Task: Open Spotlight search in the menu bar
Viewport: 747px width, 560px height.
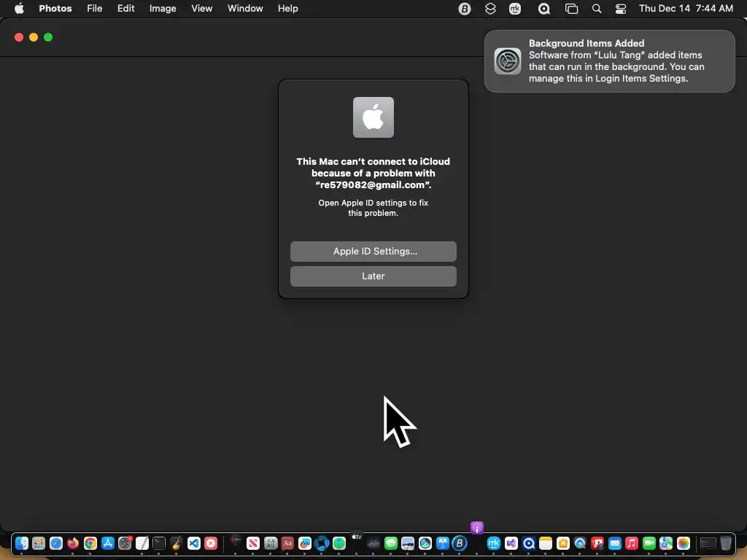Action: coord(597,9)
